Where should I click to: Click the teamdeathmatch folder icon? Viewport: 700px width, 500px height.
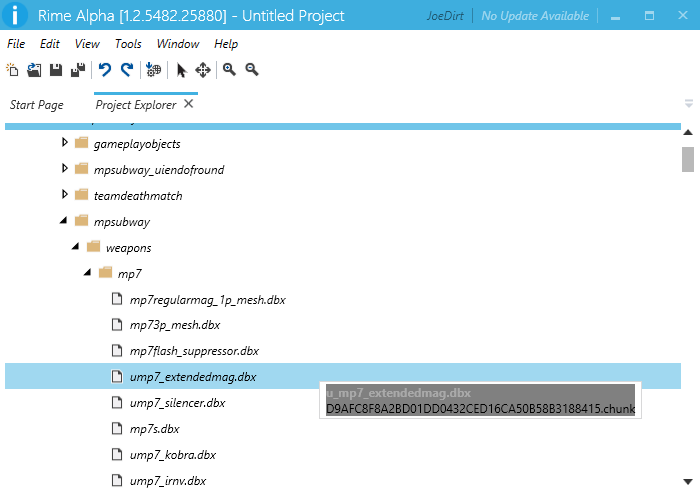click(x=81, y=195)
